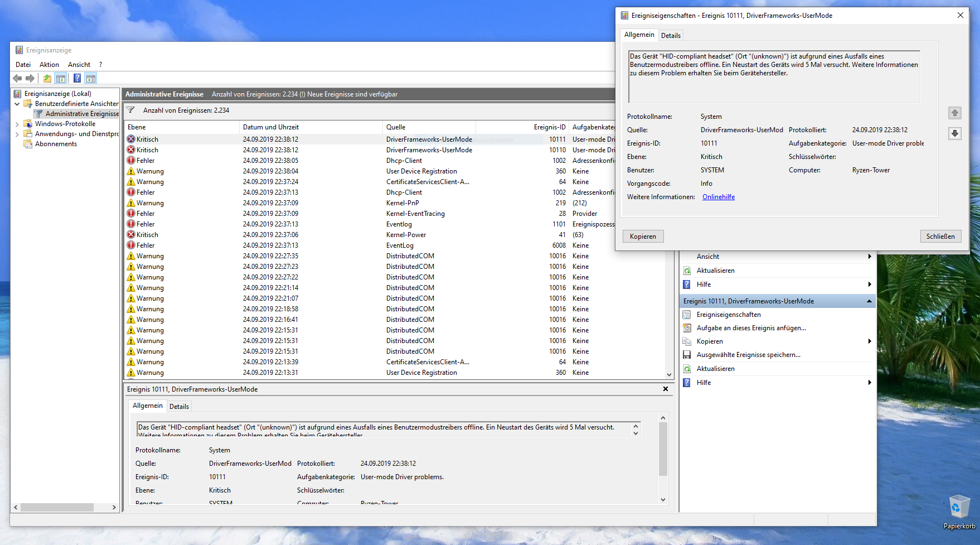
Task: Click Aktualisieren directly below the Ansicht action
Action: [x=715, y=271]
